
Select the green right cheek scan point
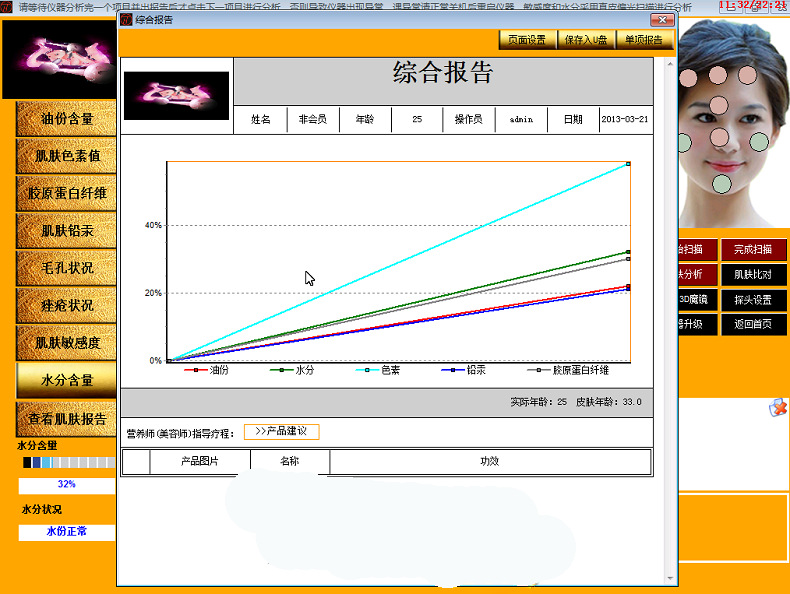pos(758,142)
